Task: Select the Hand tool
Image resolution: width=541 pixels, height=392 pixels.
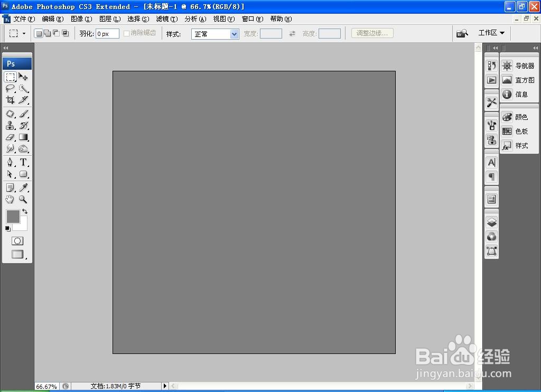Action: pos(11,199)
